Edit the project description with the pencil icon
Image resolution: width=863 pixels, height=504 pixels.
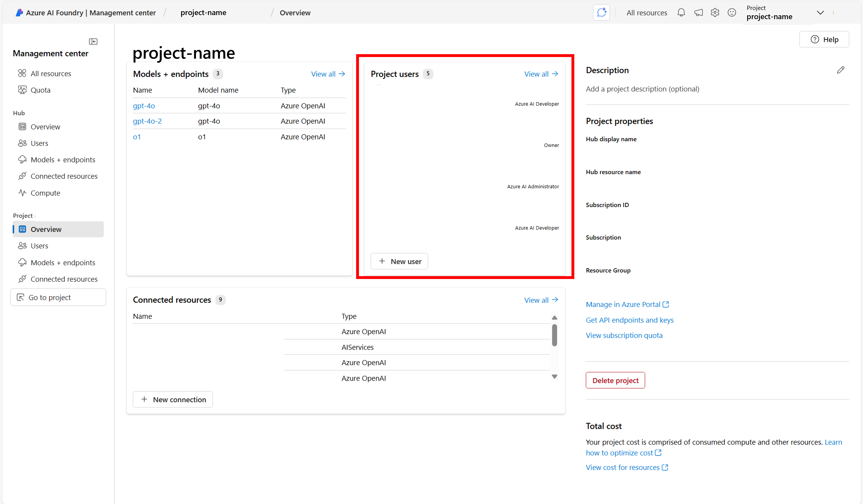(x=841, y=70)
